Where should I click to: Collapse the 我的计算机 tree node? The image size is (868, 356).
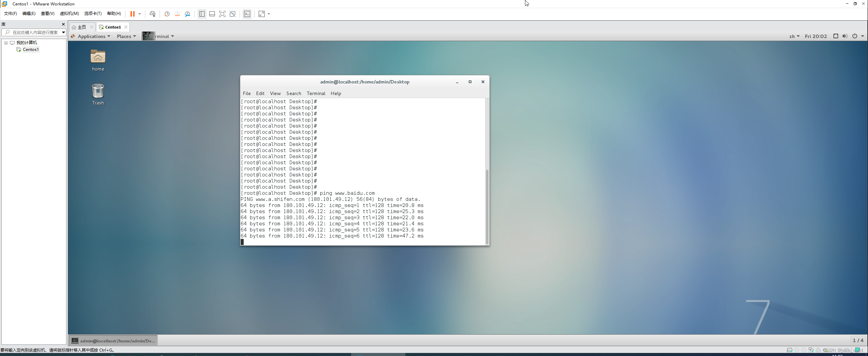click(6, 43)
